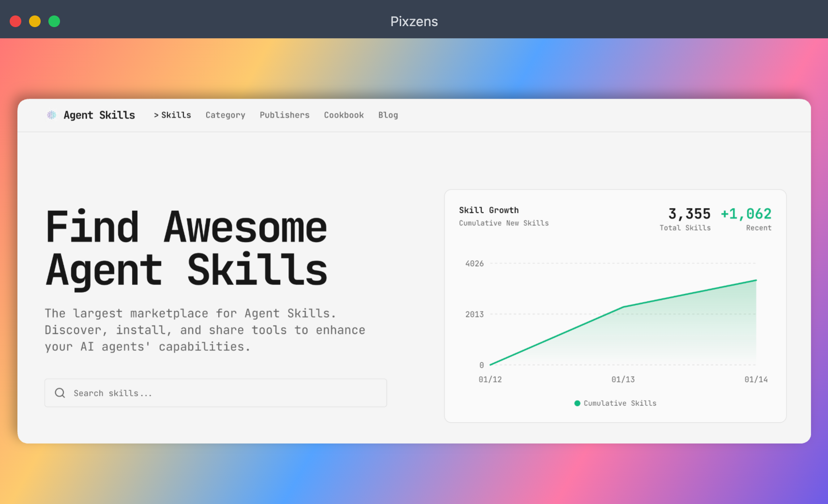Click the 3,355 Total Skills stat
828x504 pixels.
685,219
